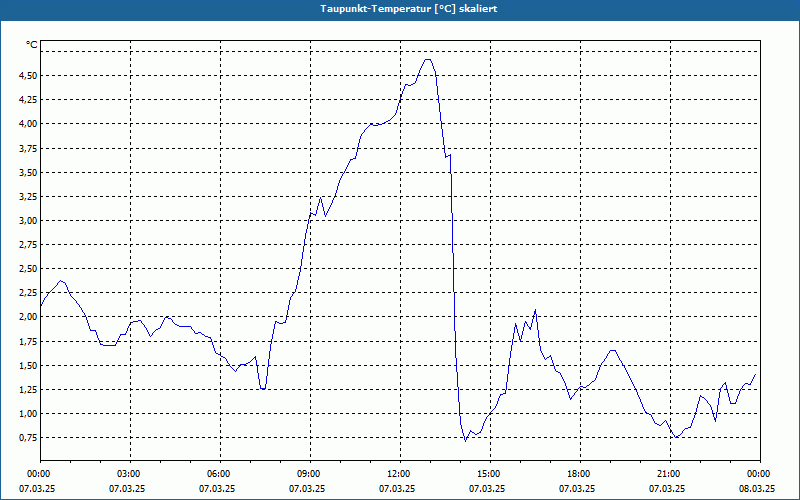800x500 pixels.
Task: Click the 1,00 y-axis label
Action: click(x=28, y=413)
